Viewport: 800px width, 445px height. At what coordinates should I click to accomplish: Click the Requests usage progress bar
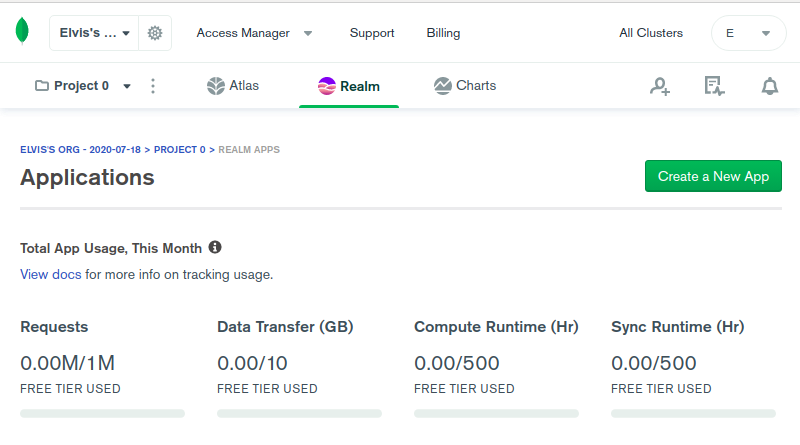(x=103, y=413)
